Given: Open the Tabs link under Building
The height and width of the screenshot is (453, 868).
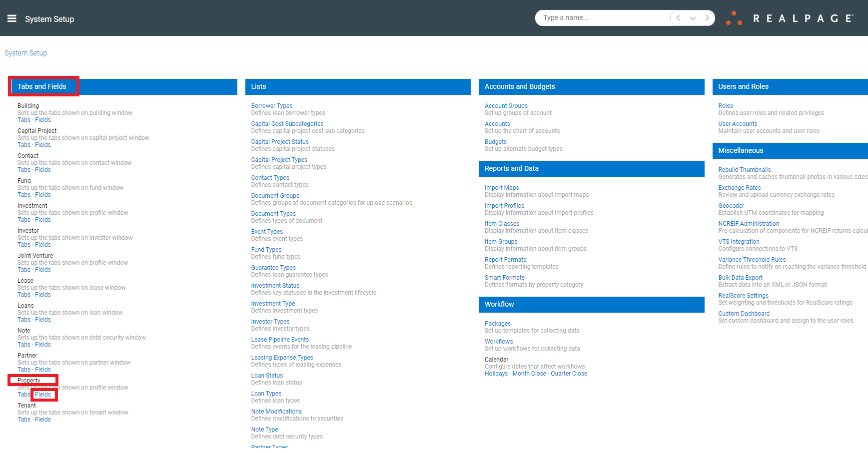Looking at the screenshot, I should point(23,119).
